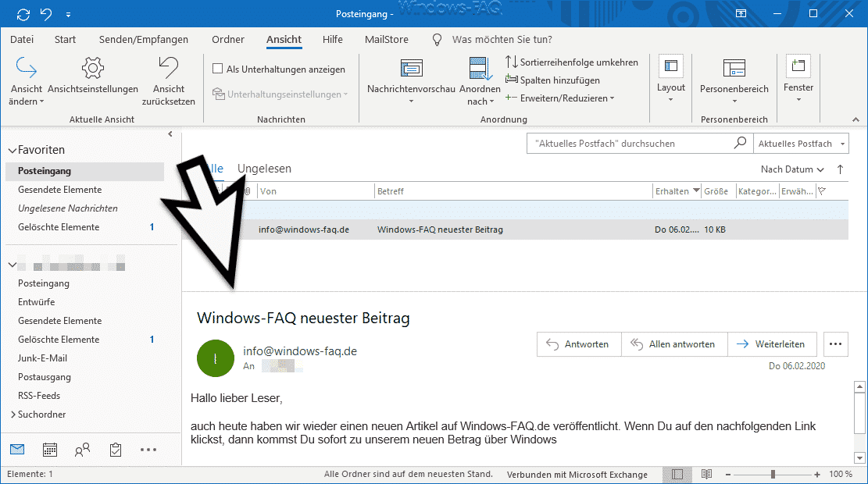Open the Quick Access Toolbar customize arrow
The image size is (868, 484).
[x=68, y=15]
